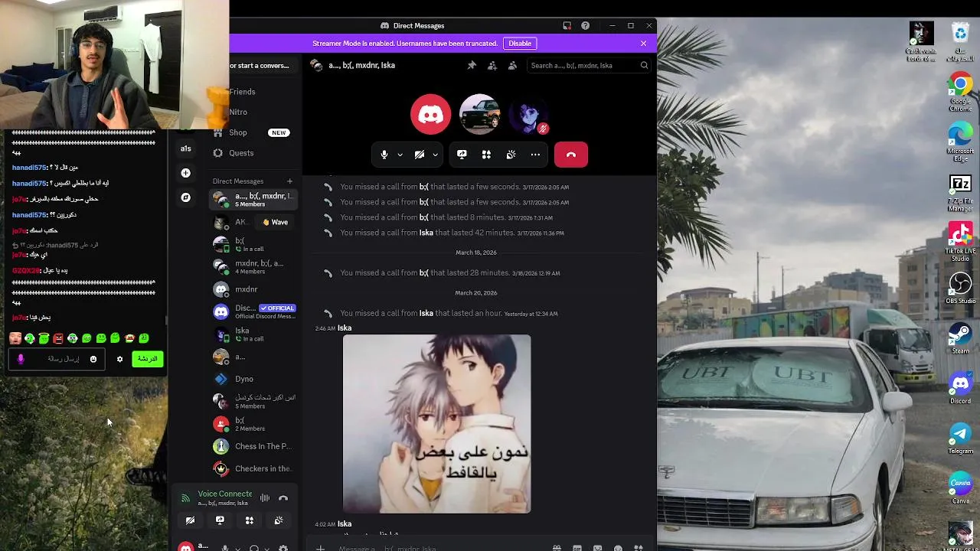Open b;( 2 Members group
The width and height of the screenshot is (980, 551).
(253, 424)
